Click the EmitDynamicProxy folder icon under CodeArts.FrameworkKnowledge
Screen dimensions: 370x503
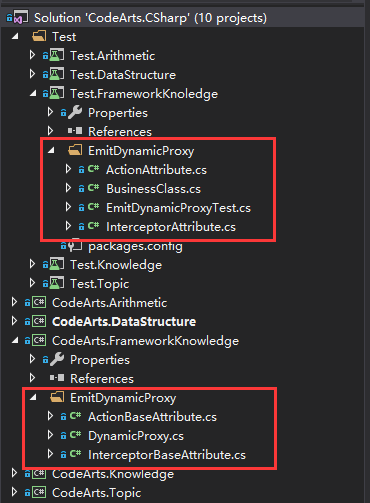tap(57, 397)
